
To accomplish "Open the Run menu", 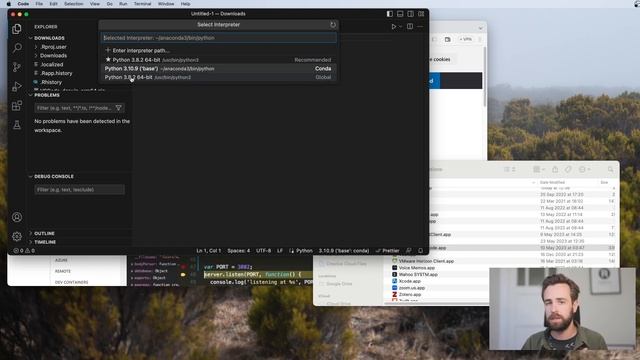I will point(123,4).
